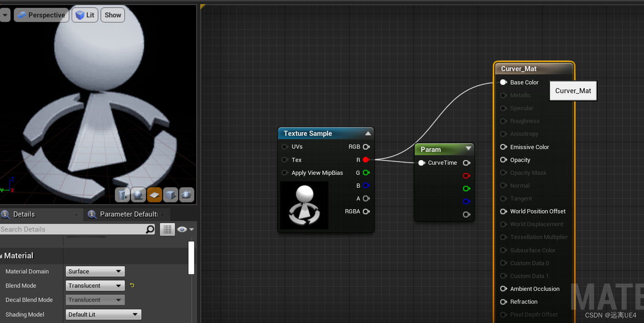644x323 pixels.
Task: Click the Show button in the viewport
Action: [x=113, y=15]
